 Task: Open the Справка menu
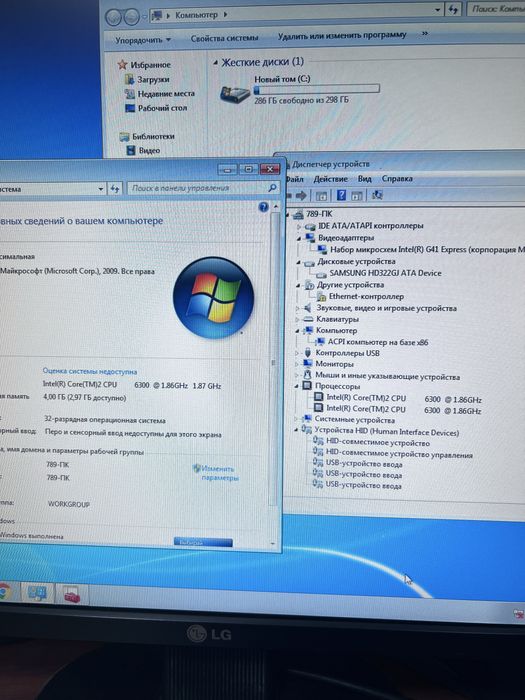pos(397,179)
